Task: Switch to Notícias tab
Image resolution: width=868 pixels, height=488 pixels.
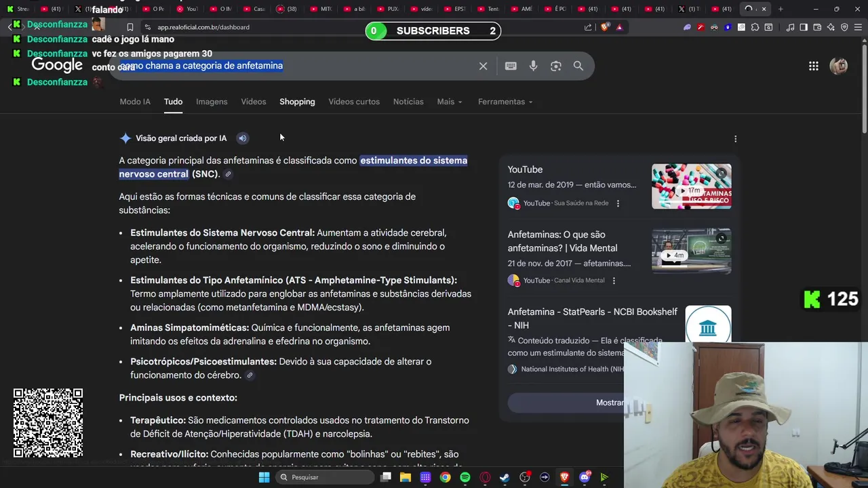Action: point(408,102)
